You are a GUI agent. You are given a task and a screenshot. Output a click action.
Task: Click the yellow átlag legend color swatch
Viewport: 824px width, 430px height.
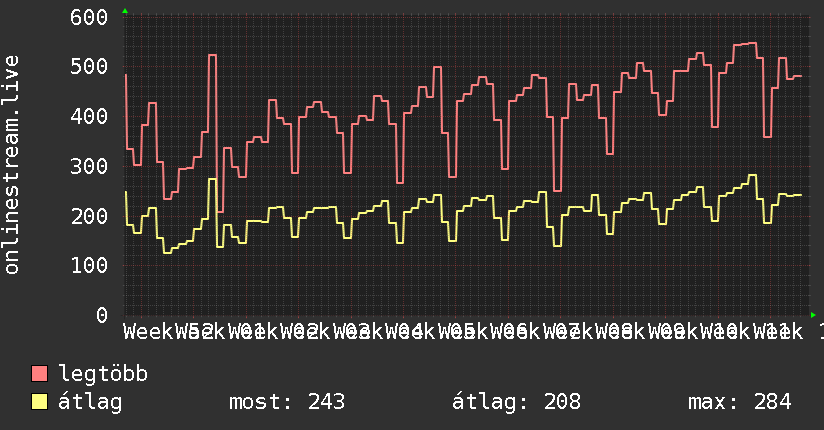[x=39, y=402]
